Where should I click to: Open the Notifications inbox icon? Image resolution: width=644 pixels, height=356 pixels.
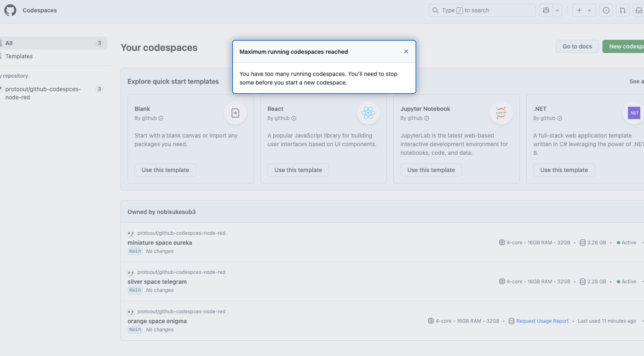pyautogui.click(x=639, y=10)
